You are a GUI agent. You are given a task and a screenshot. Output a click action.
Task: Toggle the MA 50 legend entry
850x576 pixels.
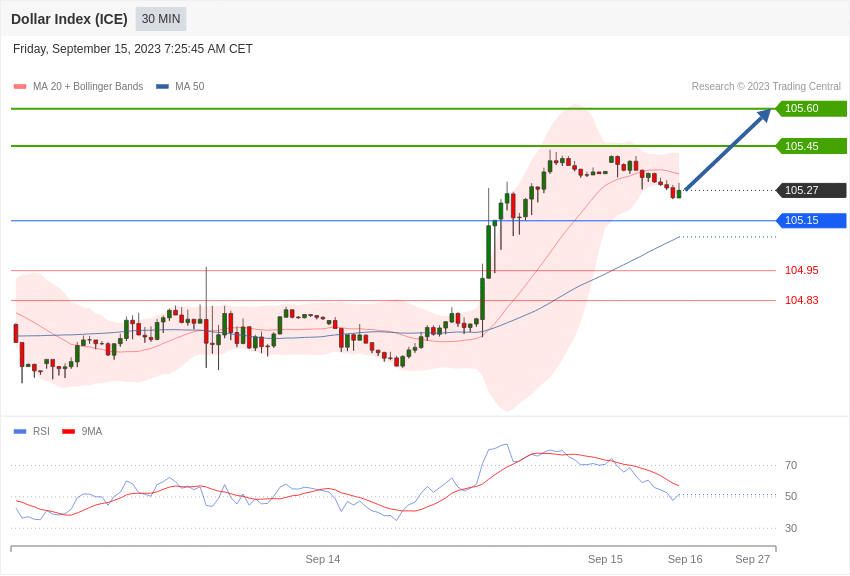pyautogui.click(x=180, y=86)
